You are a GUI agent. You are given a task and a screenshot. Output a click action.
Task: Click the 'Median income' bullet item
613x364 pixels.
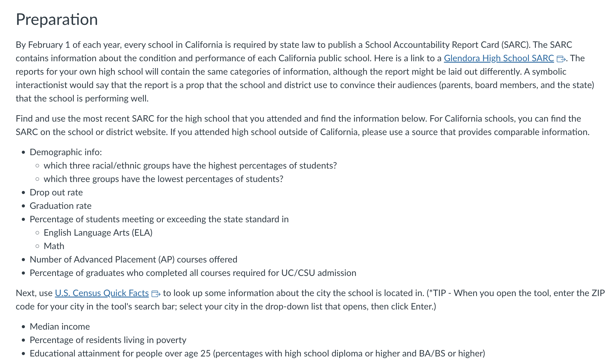pos(60,327)
